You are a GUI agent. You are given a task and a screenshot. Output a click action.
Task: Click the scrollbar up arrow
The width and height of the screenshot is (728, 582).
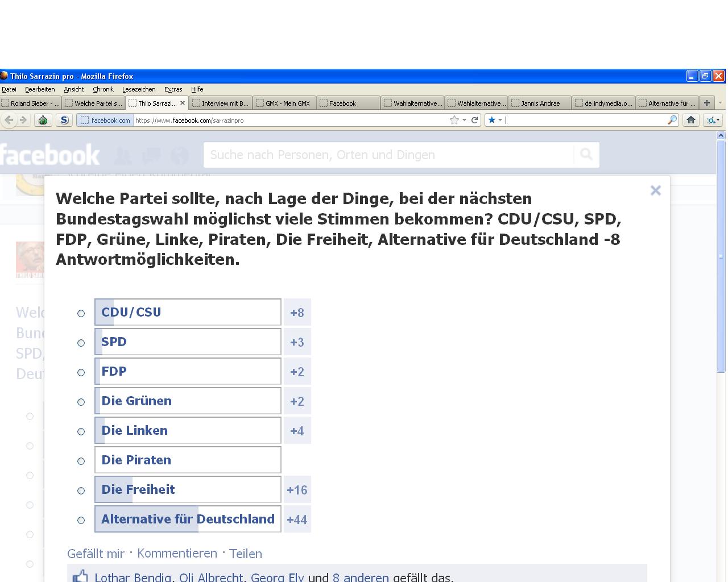coord(721,136)
